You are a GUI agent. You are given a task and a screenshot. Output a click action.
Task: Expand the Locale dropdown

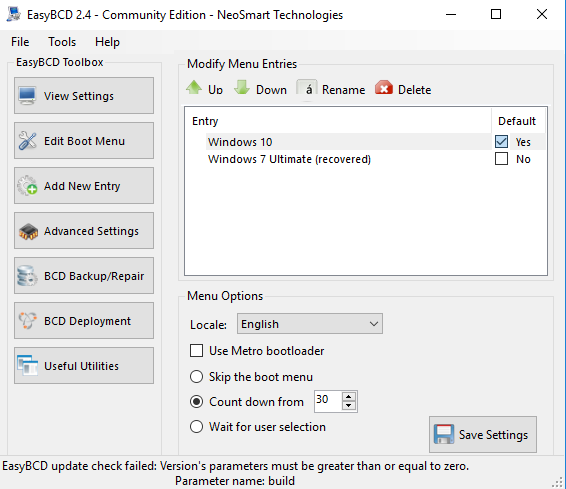click(x=310, y=324)
